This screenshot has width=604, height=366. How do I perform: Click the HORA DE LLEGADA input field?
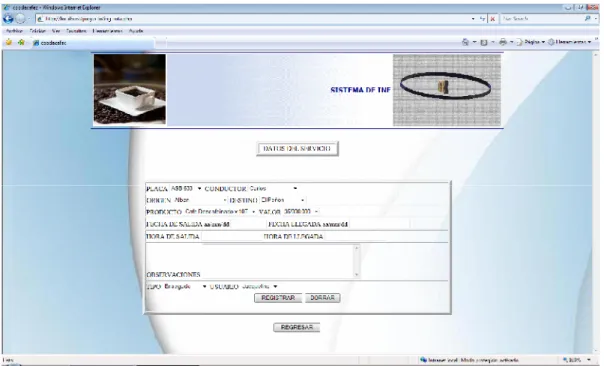pyautogui.click(x=354, y=237)
